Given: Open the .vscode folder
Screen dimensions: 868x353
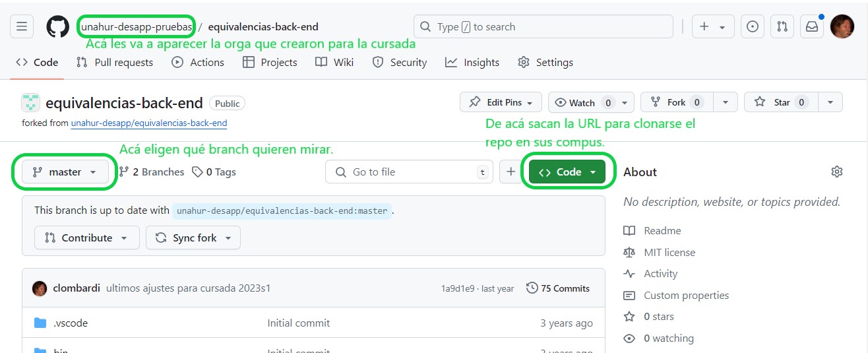Looking at the screenshot, I should pyautogui.click(x=70, y=323).
